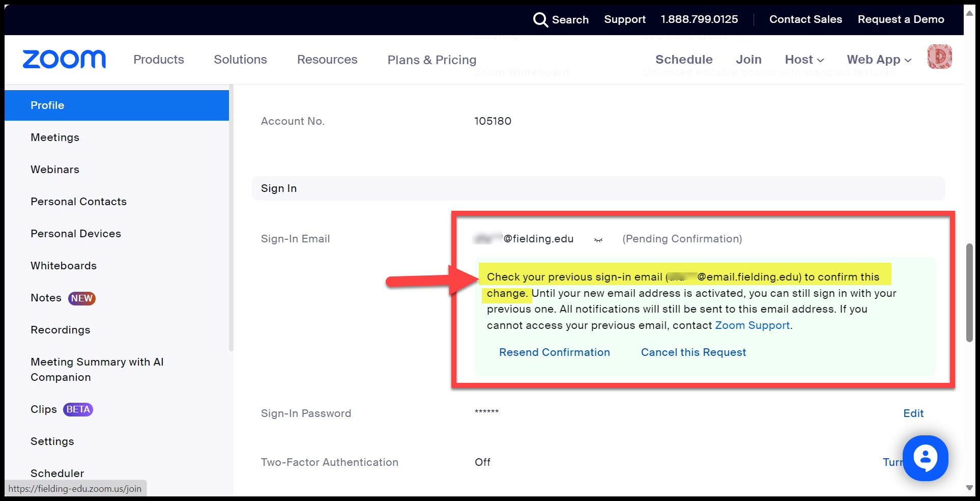Click the Pending Confirmation text
The image size is (980, 501).
pyautogui.click(x=682, y=239)
